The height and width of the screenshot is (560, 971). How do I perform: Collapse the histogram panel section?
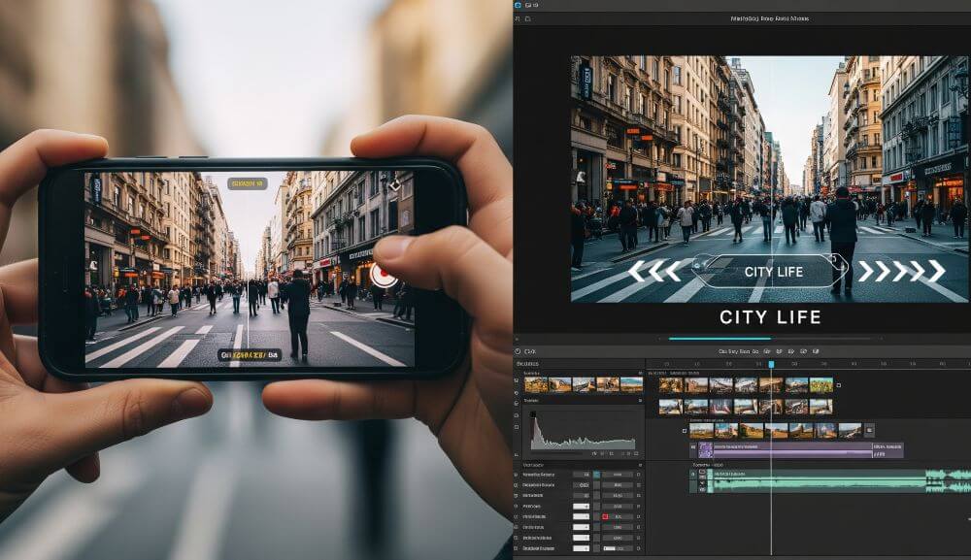click(639, 400)
